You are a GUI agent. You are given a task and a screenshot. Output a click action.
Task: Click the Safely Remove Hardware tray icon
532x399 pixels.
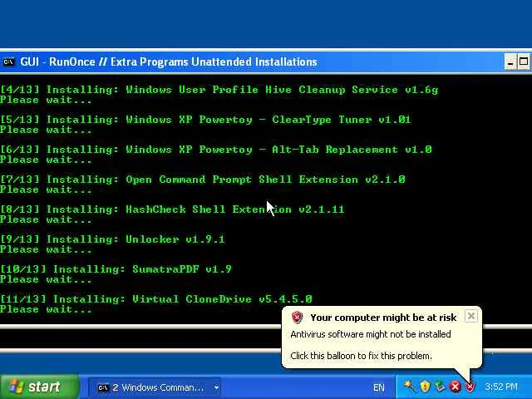tap(440, 386)
